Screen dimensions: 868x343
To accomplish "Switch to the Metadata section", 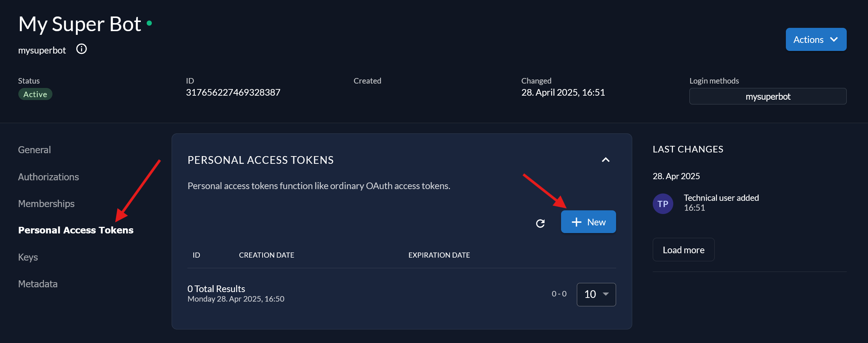I will tap(37, 283).
